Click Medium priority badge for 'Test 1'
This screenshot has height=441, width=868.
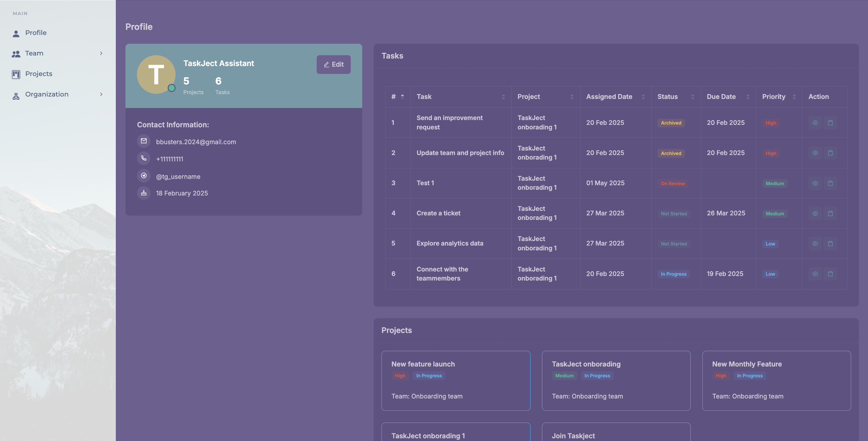pyautogui.click(x=775, y=184)
